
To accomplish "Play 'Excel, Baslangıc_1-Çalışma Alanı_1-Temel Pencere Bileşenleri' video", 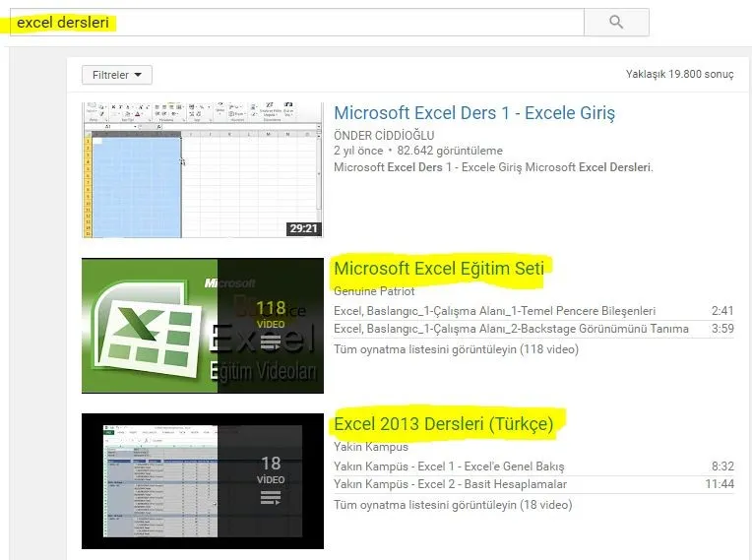I will pos(494,311).
